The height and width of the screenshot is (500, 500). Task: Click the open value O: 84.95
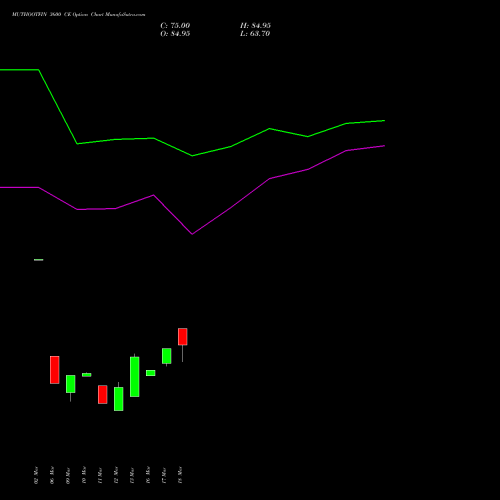(175, 34)
